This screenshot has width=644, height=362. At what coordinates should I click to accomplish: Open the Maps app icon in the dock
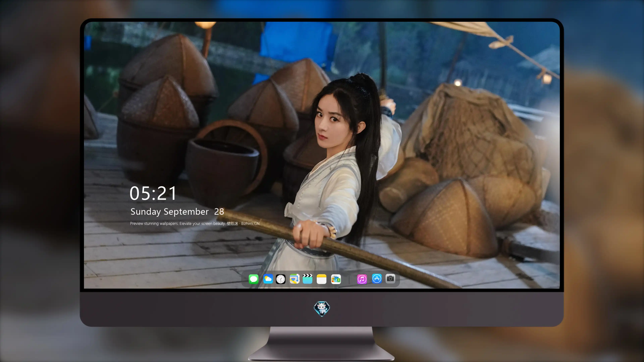[294, 279]
